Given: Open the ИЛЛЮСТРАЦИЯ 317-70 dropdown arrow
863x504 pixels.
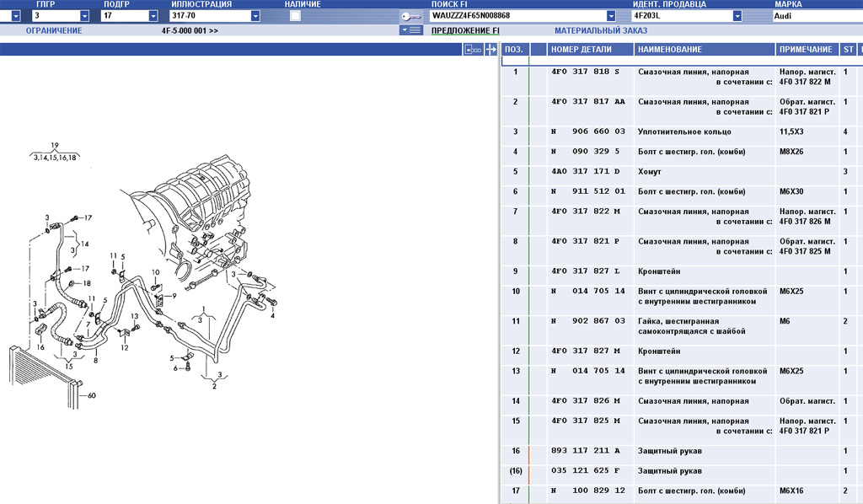Looking at the screenshot, I should 255,16.
